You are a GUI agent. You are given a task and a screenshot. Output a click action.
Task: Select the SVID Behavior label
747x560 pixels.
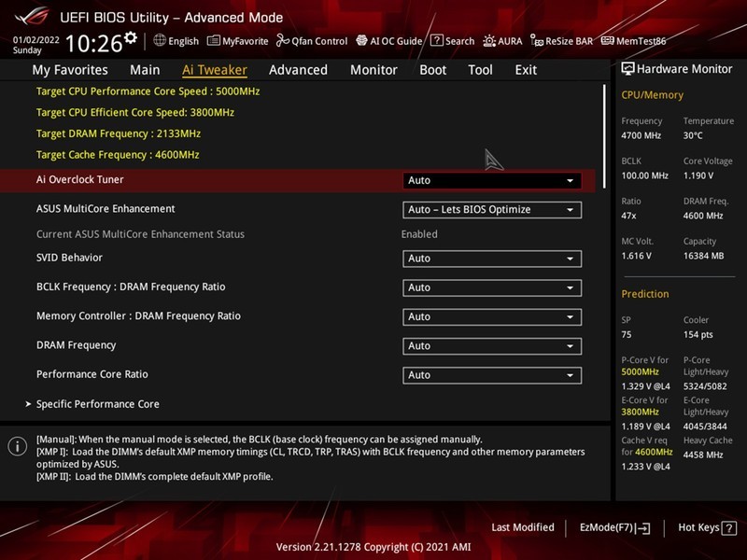[69, 258]
